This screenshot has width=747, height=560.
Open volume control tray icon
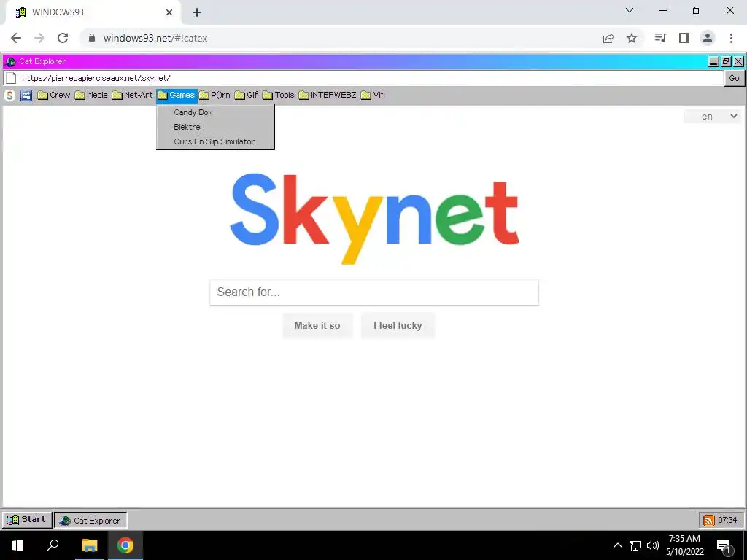[x=653, y=545]
